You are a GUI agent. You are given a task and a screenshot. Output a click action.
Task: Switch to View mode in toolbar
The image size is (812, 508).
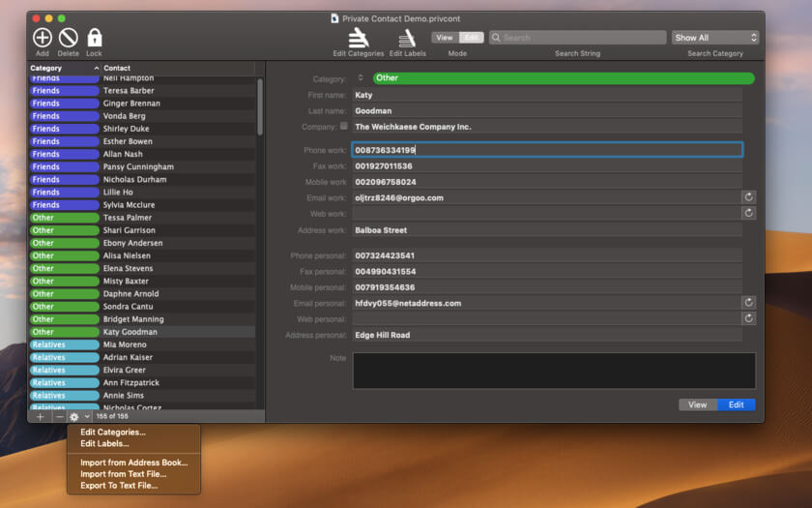445,38
